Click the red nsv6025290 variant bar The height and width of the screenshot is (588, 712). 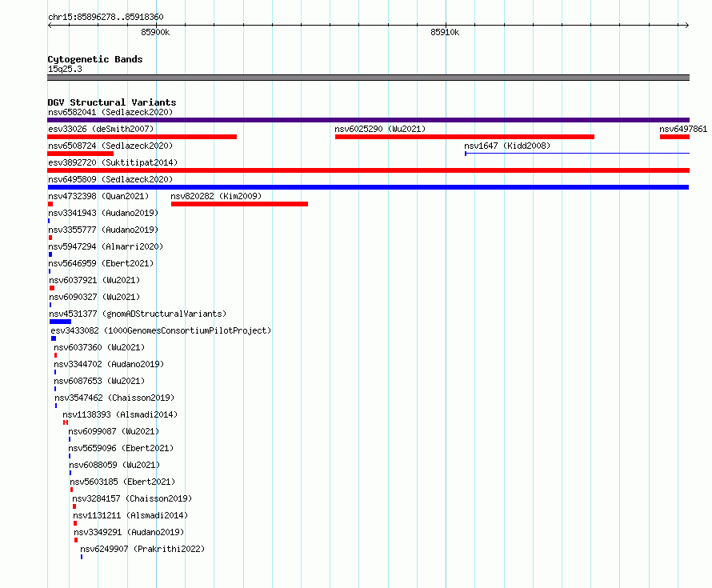pyautogui.click(x=465, y=137)
